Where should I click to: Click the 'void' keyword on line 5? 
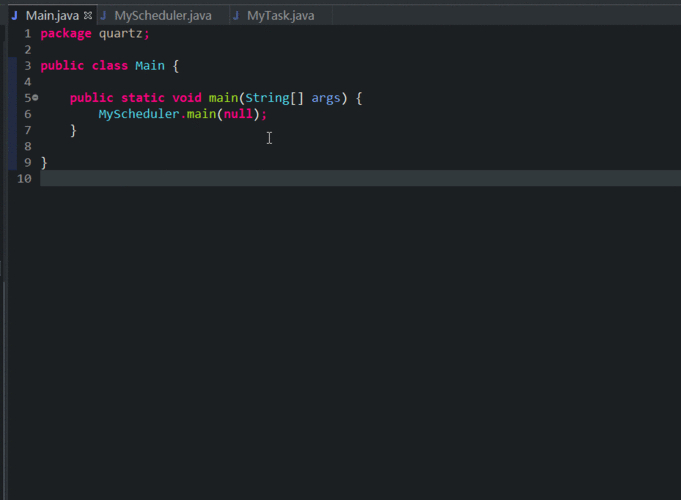coord(187,98)
